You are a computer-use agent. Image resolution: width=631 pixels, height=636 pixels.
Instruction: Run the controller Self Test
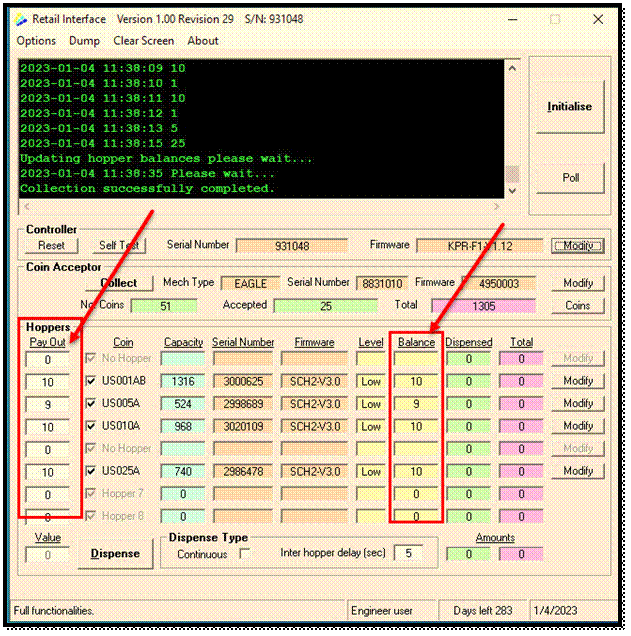(119, 245)
